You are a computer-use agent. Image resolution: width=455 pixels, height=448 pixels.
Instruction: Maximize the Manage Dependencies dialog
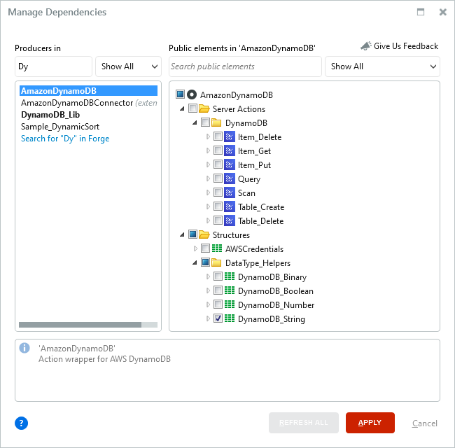(x=421, y=12)
